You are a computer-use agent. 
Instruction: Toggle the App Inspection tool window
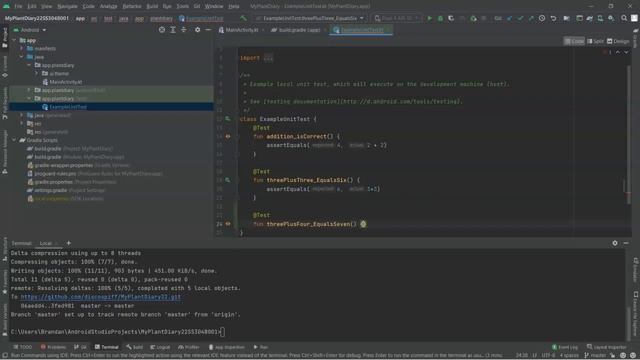pyautogui.click(x=227, y=347)
